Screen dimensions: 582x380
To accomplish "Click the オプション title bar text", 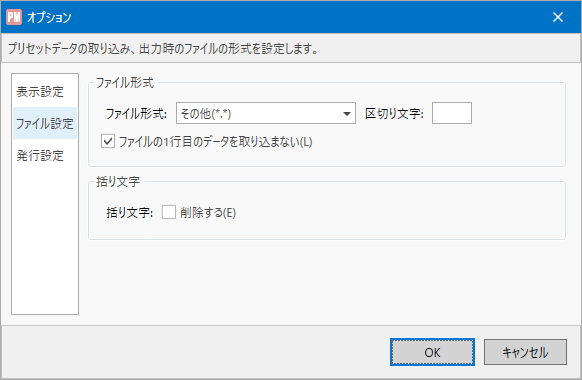I will [49, 17].
